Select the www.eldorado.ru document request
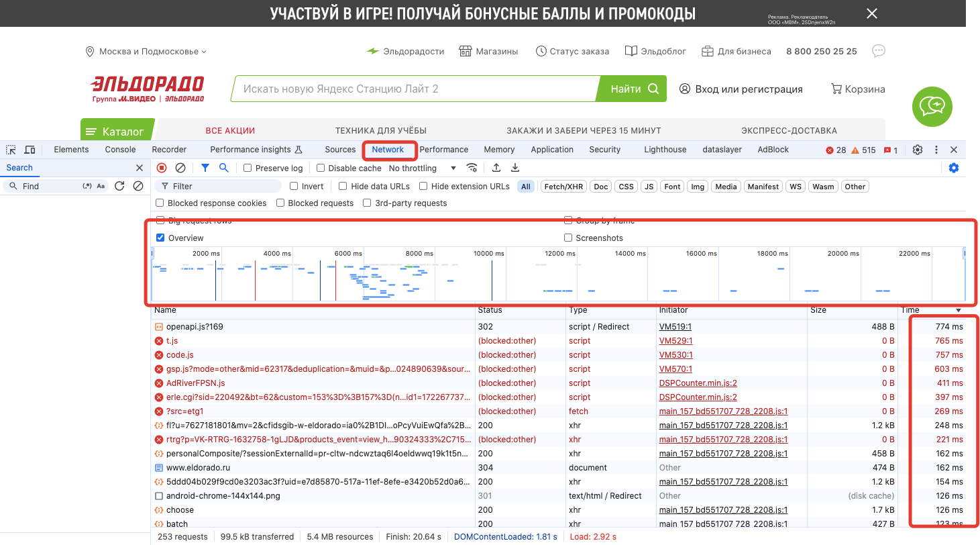 (x=558, y=468)
